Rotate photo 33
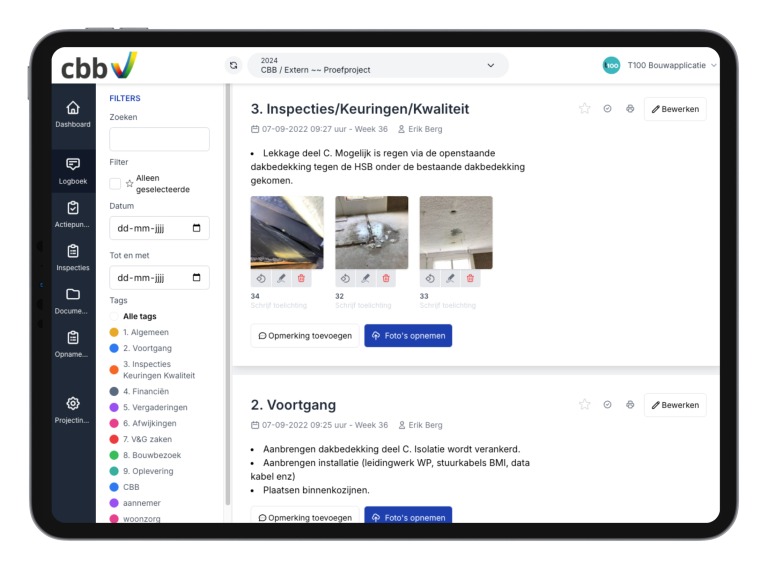This screenshot has height=570, width=768. click(x=430, y=279)
